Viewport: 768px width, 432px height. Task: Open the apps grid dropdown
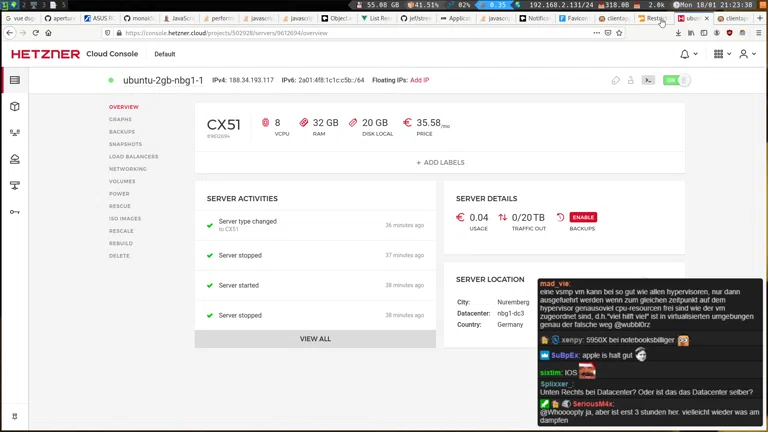pyautogui.click(x=722, y=54)
